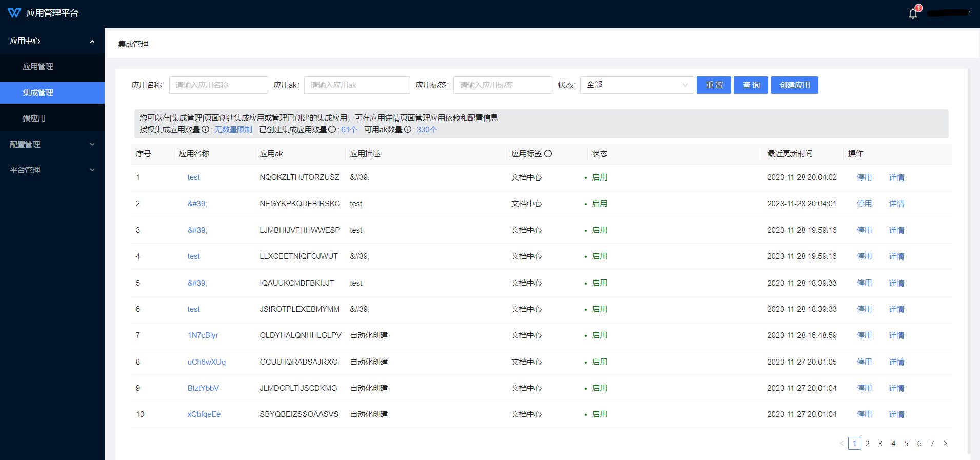Screen dimensions: 980x460
Task: Click info icon beside 已创建集成应用数量
Action: pos(332,130)
